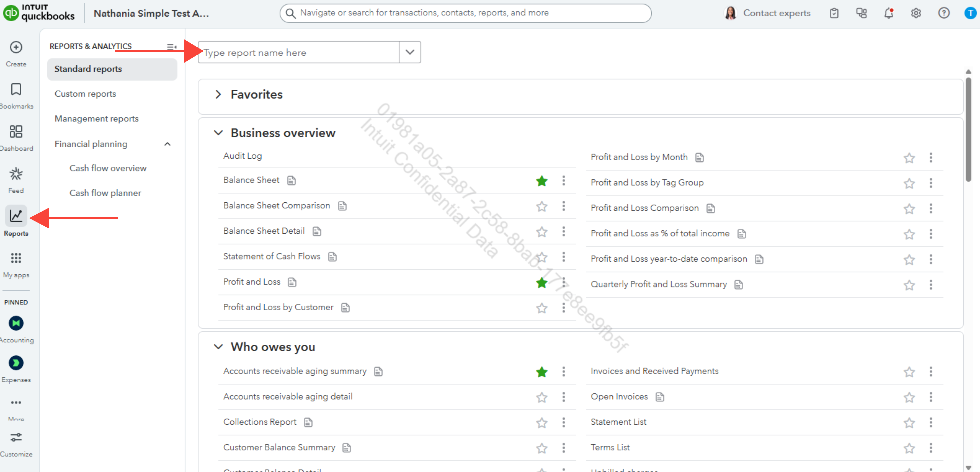The height and width of the screenshot is (472, 980).
Task: Collapse the Financial planning menu
Action: (x=167, y=144)
